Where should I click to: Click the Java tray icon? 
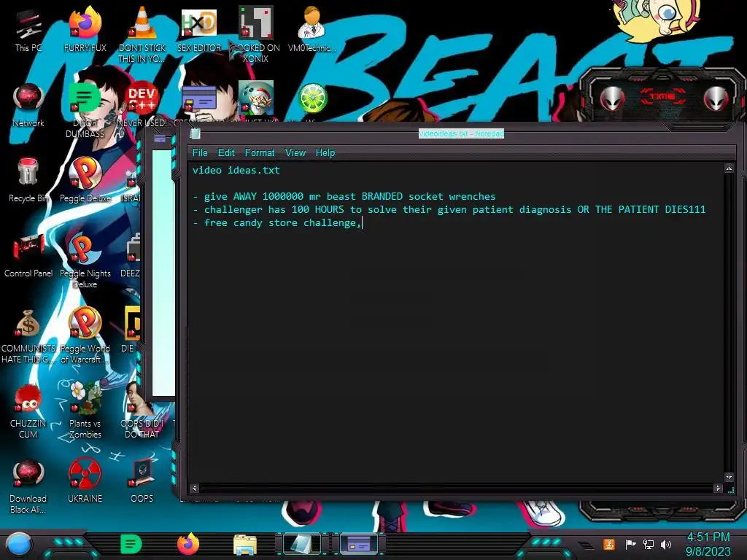point(609,544)
